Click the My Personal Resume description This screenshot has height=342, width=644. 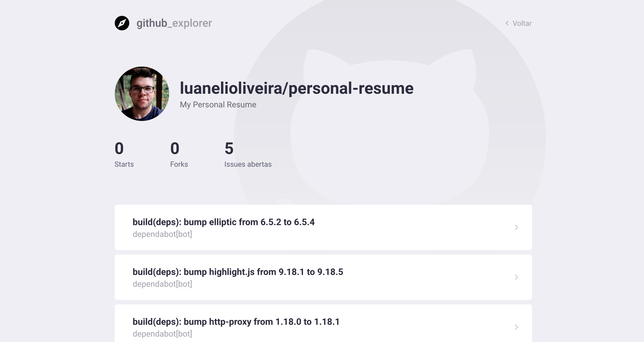[x=218, y=105]
